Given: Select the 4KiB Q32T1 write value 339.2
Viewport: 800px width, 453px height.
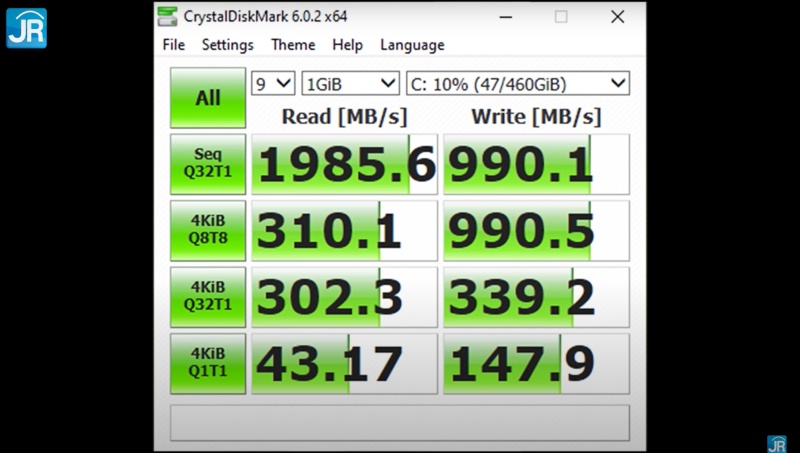Looking at the screenshot, I should (x=536, y=296).
